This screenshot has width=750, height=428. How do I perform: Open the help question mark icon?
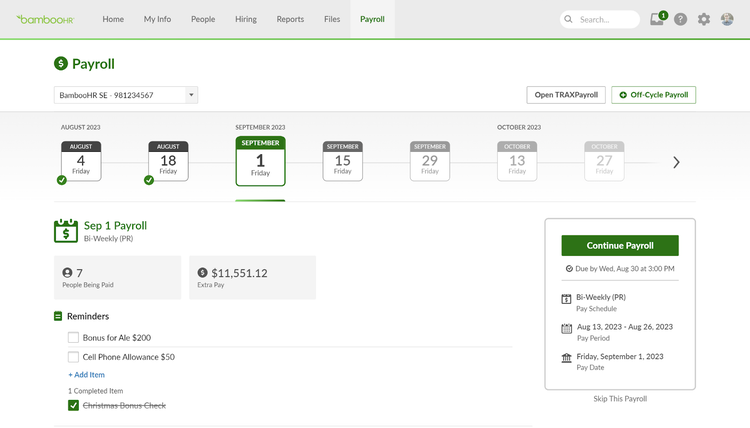click(680, 19)
